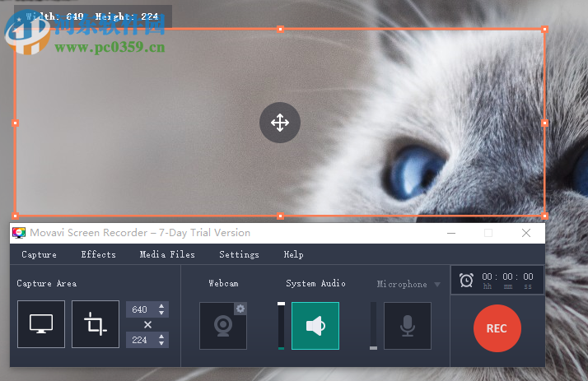The height and width of the screenshot is (381, 588).
Task: Click the bottom-left corner capture frame handle
Action: [x=16, y=216]
